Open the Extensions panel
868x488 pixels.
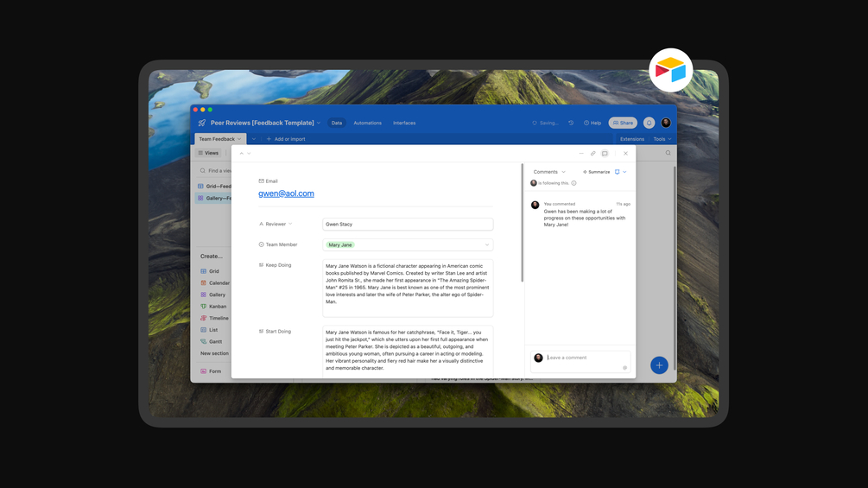[631, 139]
